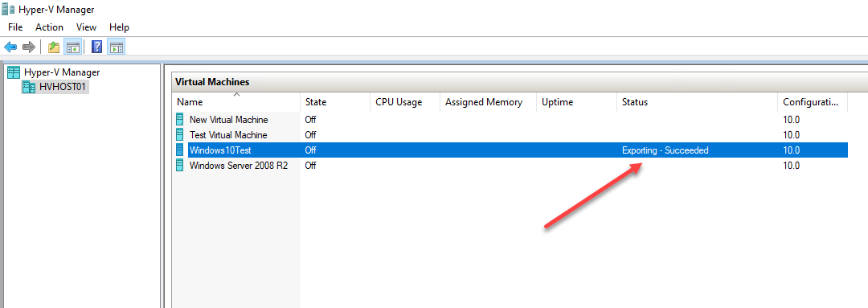Viewport: 868px width, 308px height.
Task: Click the Off state of Test Virtual Machine
Action: (310, 134)
